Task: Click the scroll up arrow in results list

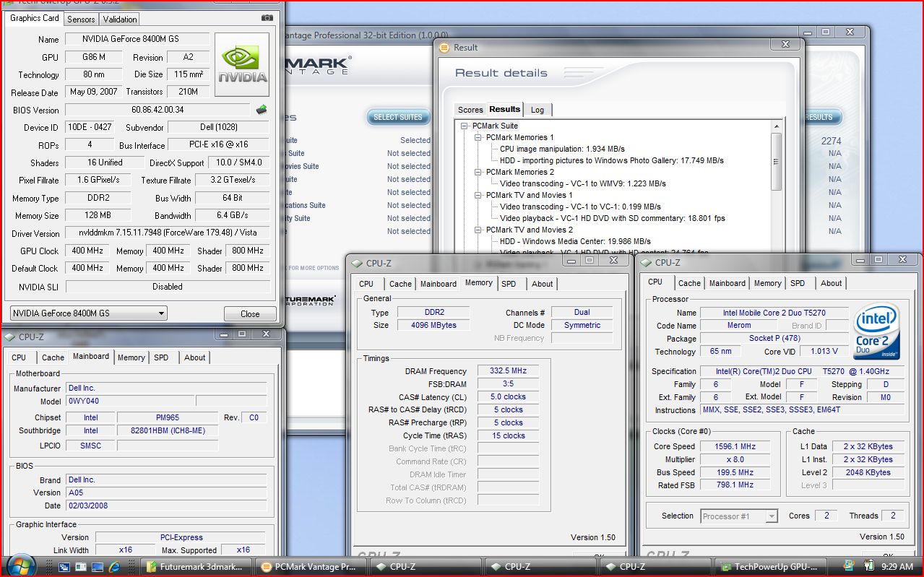Action: tap(777, 126)
